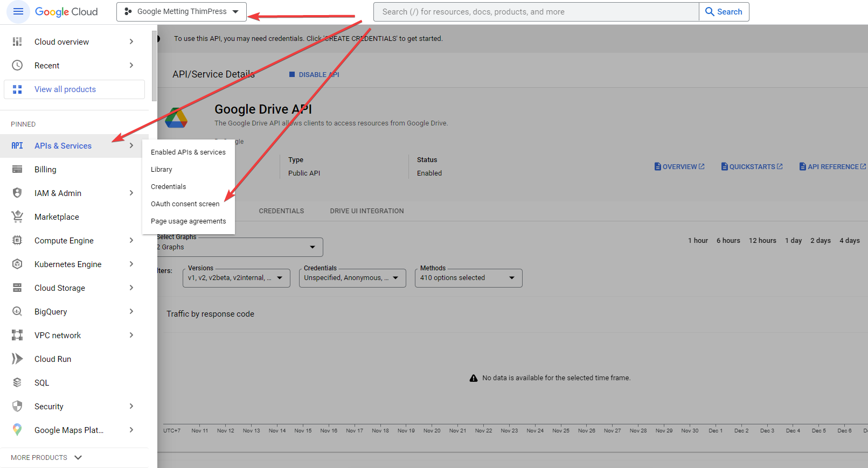Viewport: 868px width, 468px height.
Task: Open the Methods filter dropdown
Action: pyautogui.click(x=468, y=278)
